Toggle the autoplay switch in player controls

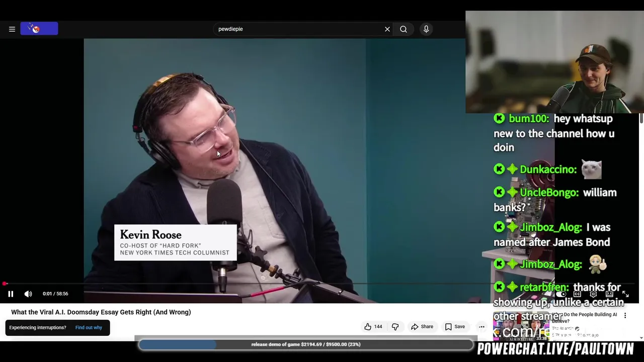click(x=561, y=294)
